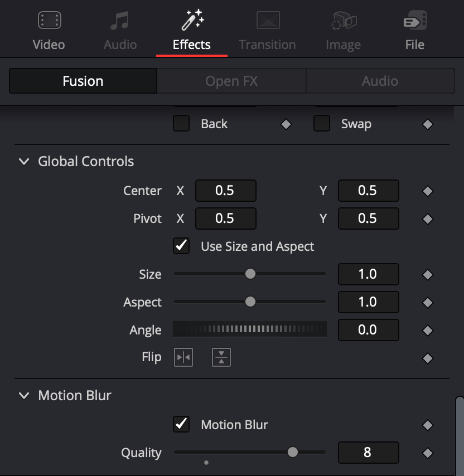
Task: Set a keyframe on Angle
Action: click(x=428, y=331)
